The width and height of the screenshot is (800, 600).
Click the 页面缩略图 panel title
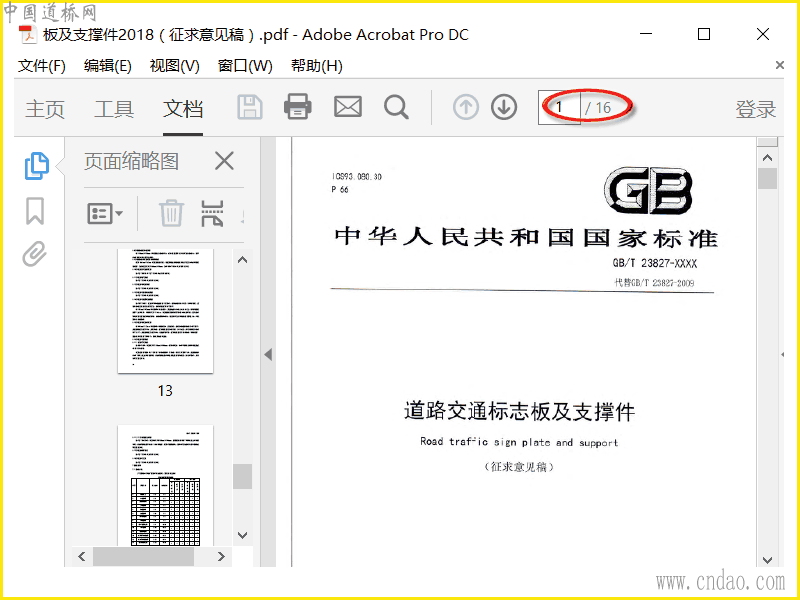click(132, 161)
